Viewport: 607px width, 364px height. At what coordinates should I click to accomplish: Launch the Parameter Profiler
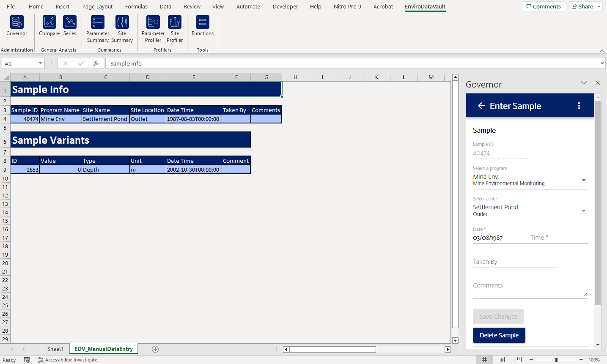153,29
